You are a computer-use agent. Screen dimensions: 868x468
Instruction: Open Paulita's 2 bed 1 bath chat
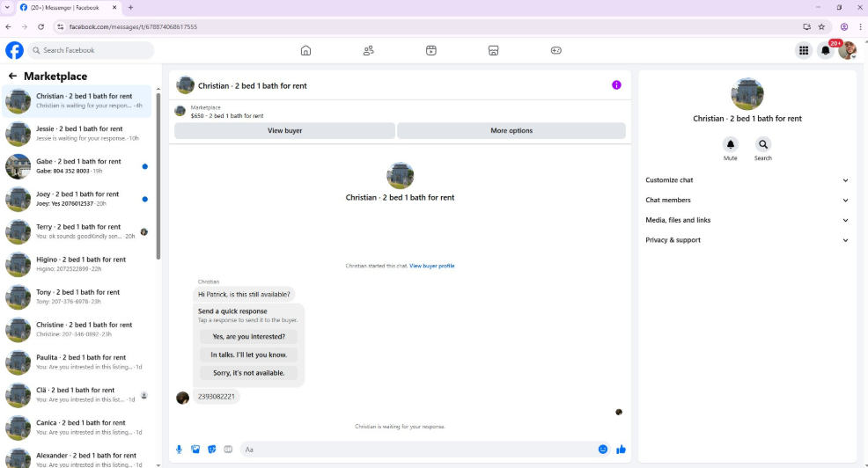click(77, 362)
